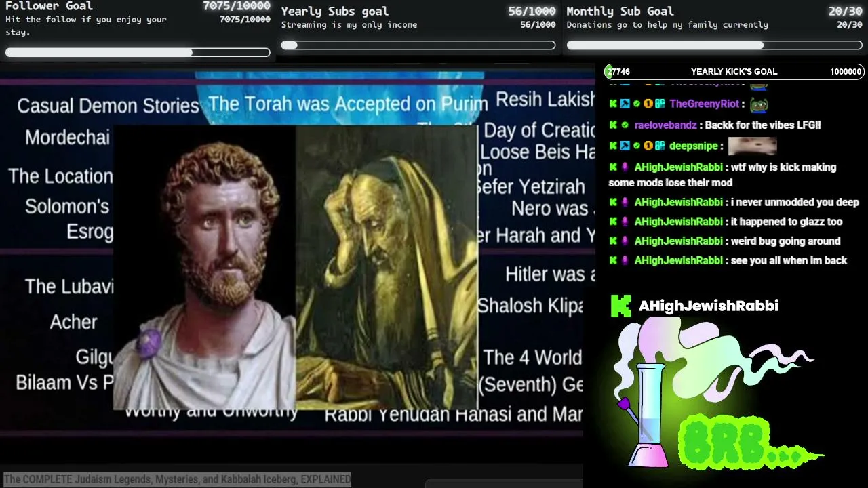The height and width of the screenshot is (488, 868).
Task: Click the 'Hit the follow if you enjoy' text
Action: [x=86, y=25]
